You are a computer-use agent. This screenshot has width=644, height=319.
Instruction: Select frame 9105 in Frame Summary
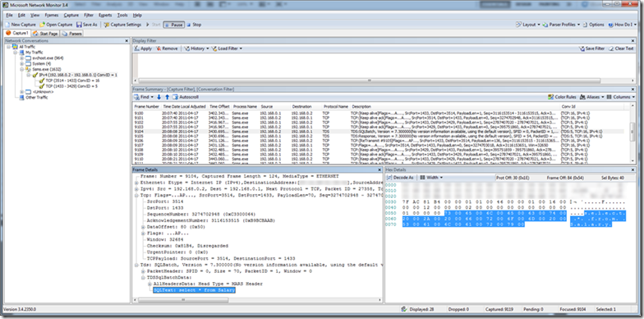[x=379, y=136]
